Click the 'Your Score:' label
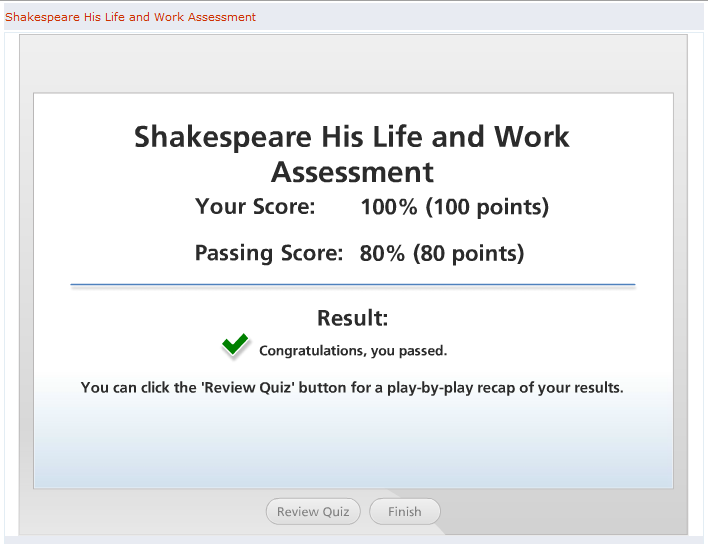Screen dimensions: 708x544 tap(255, 207)
